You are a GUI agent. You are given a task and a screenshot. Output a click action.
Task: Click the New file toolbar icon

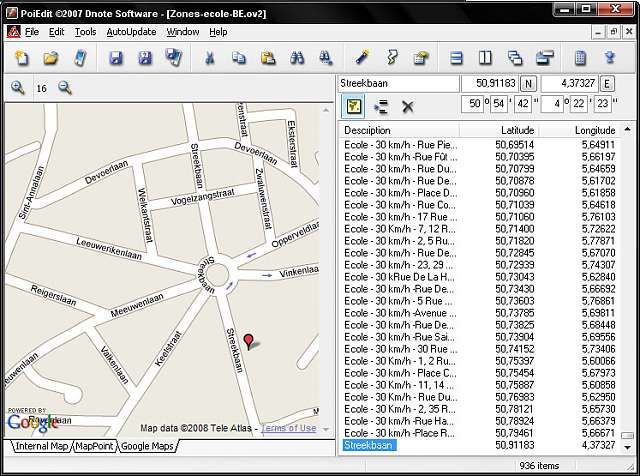point(21,58)
